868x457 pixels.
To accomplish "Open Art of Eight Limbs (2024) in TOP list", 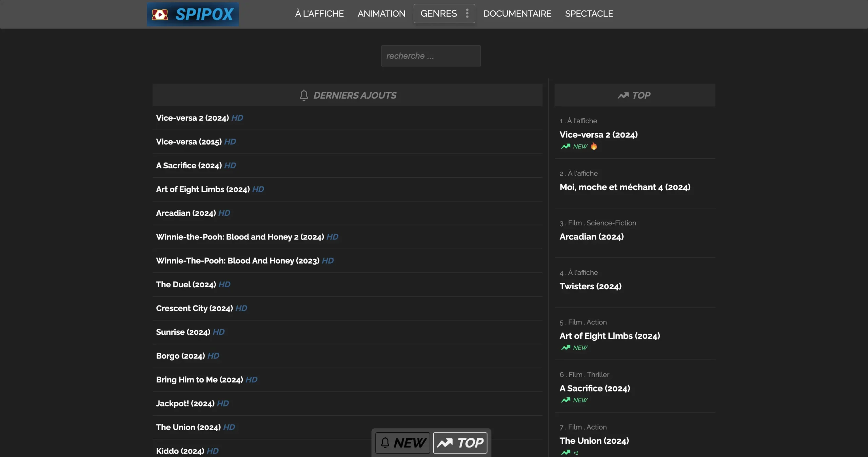I will pyautogui.click(x=610, y=336).
